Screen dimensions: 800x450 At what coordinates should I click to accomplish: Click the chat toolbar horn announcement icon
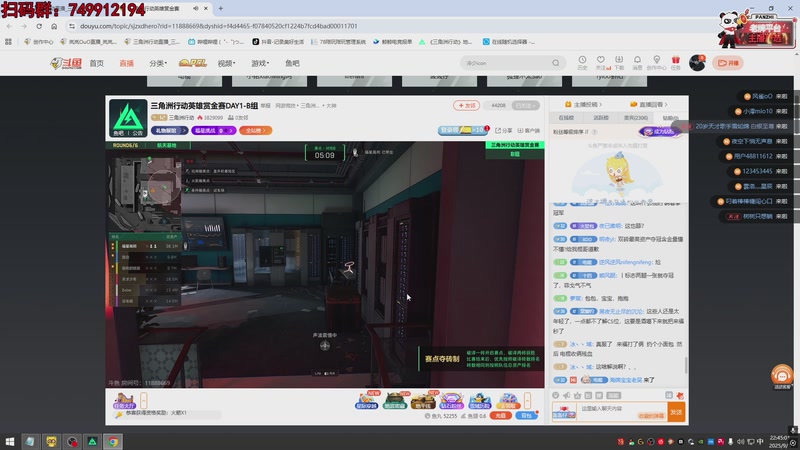click(x=566, y=395)
